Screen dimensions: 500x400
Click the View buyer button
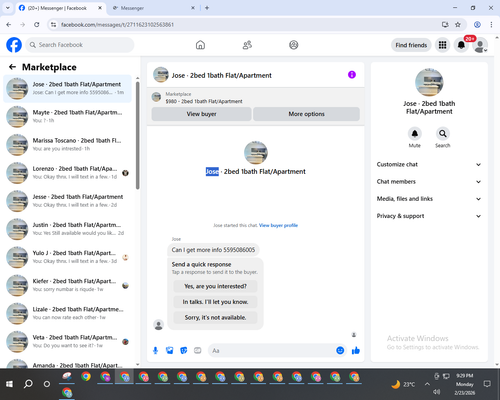201,114
